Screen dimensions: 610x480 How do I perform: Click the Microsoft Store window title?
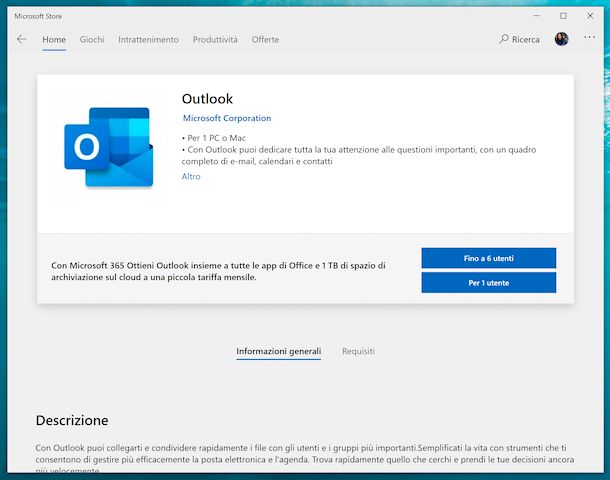pos(38,16)
